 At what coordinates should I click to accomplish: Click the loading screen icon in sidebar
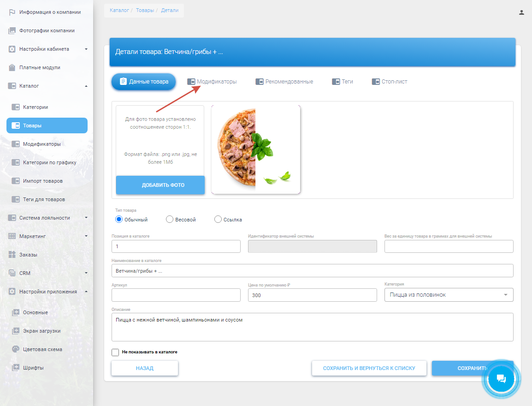point(16,331)
